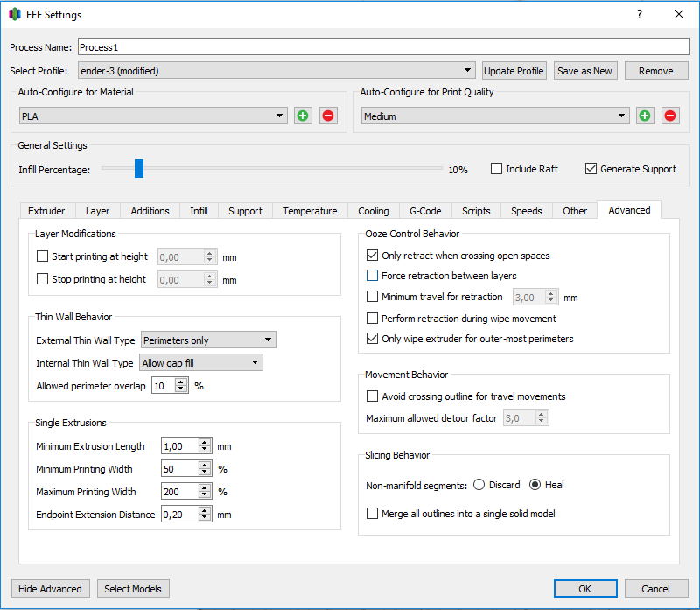
Task: Click Update Profile button
Action: (514, 71)
